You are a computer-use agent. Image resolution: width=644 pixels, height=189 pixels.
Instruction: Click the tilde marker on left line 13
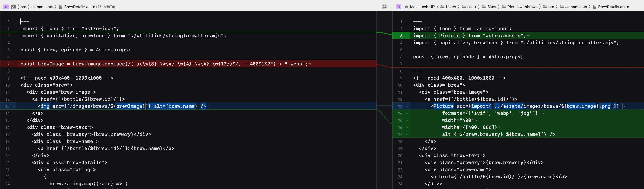point(14,106)
